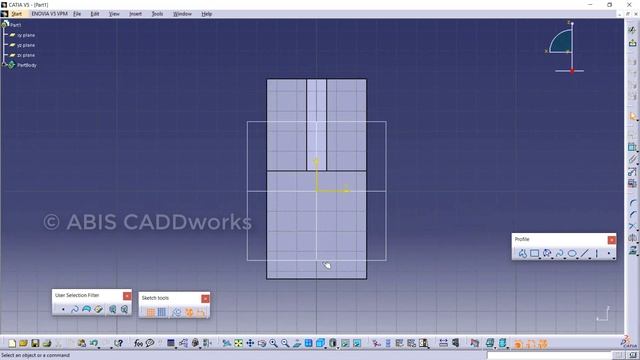640x360 pixels.
Task: Click the Sketcher workbench icon at top right
Action: pyautogui.click(x=632, y=30)
